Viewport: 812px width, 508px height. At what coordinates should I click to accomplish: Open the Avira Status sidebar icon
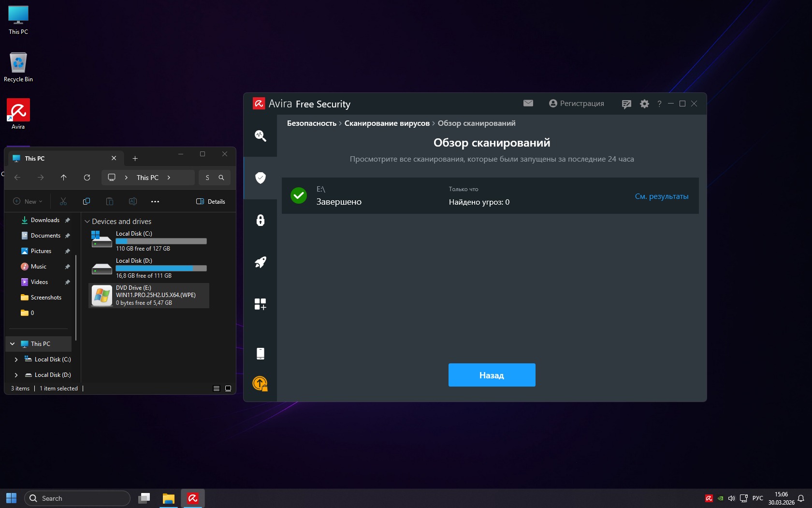coord(260,136)
